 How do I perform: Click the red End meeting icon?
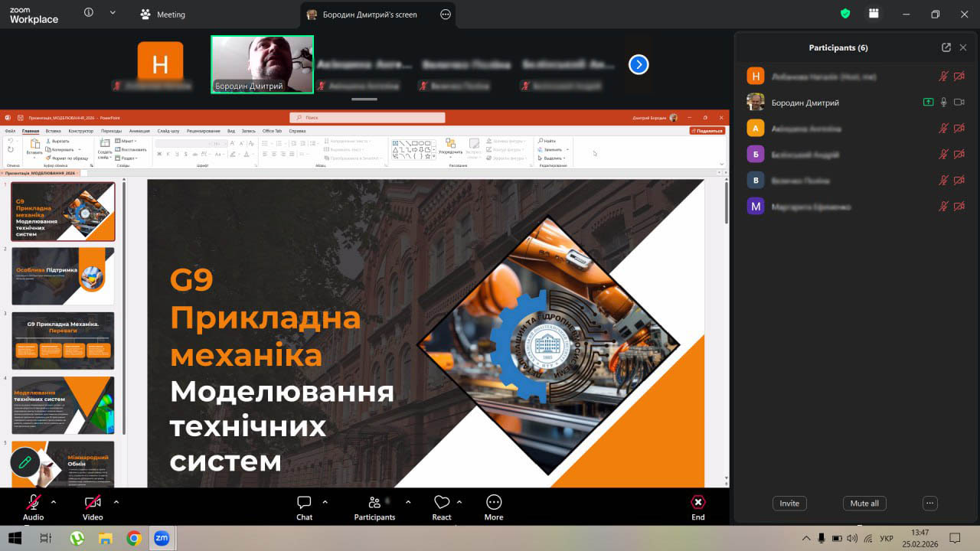click(x=697, y=503)
